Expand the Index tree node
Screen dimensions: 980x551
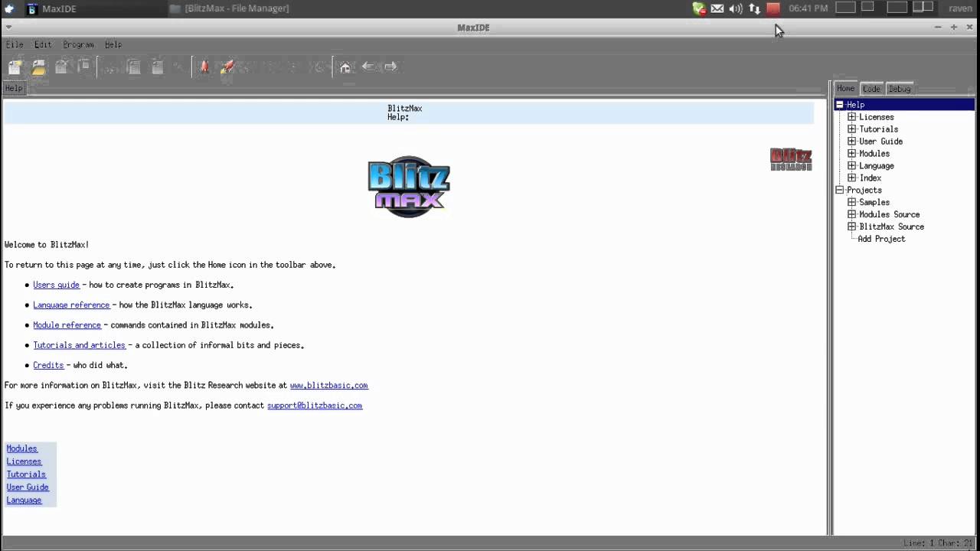[852, 178]
